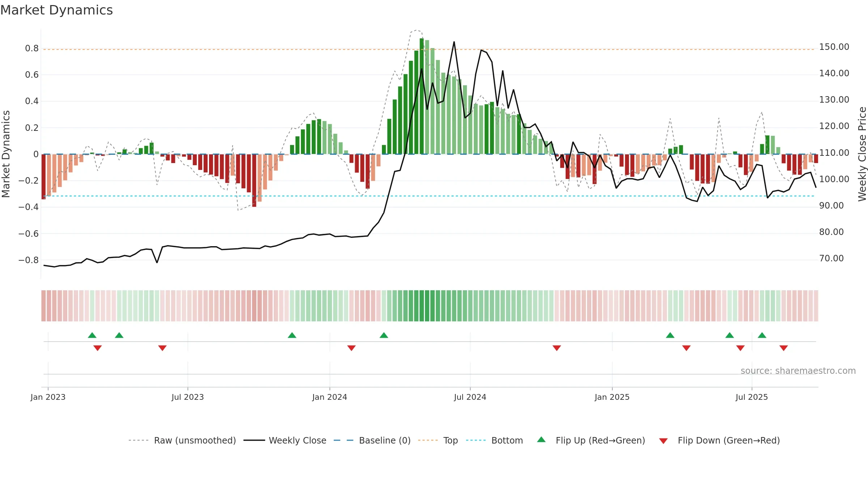Screen dimensions: 868x488
Task: Click the vertical Market Dynamics axis title
Action: [6, 154]
